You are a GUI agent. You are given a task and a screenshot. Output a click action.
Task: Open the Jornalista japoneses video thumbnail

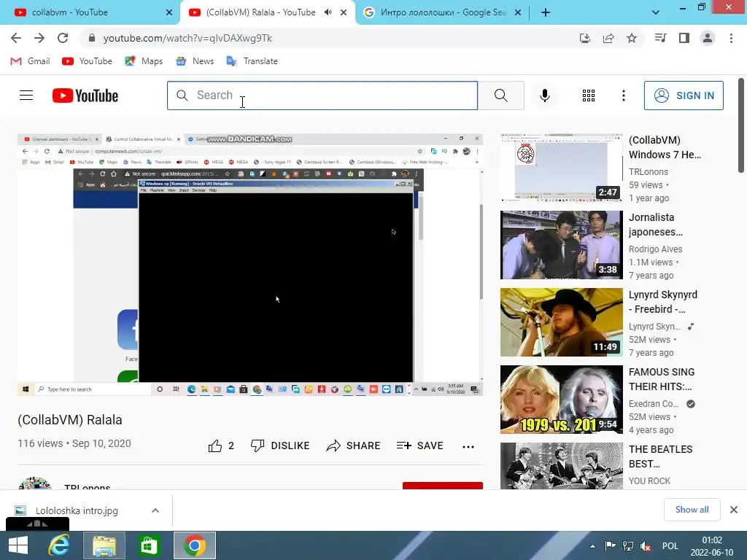coord(561,245)
